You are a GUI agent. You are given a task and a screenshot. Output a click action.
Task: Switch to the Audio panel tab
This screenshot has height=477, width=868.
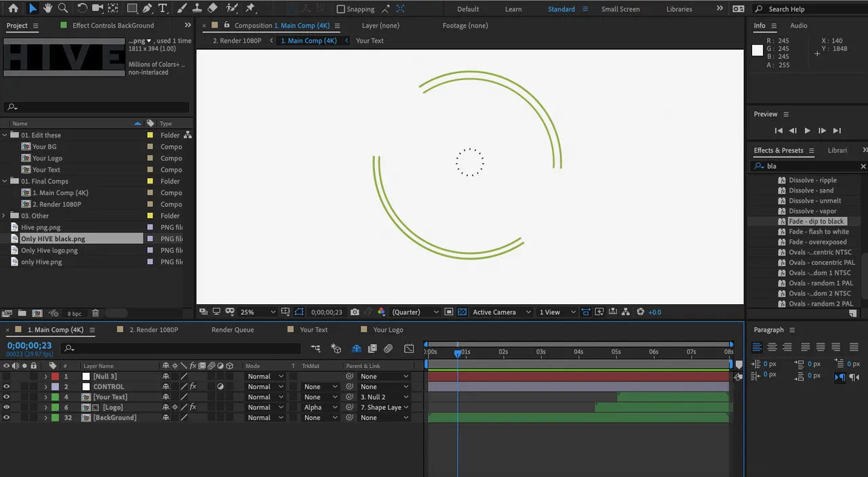click(x=799, y=26)
